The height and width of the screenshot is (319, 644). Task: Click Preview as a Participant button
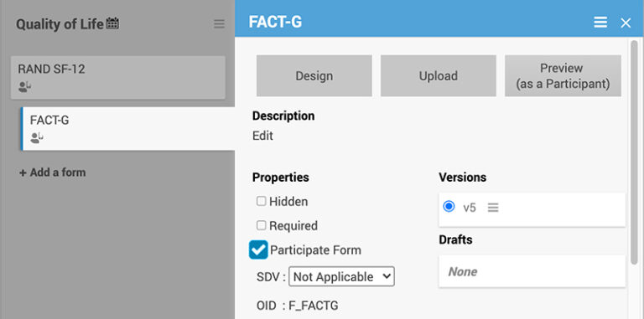(563, 76)
